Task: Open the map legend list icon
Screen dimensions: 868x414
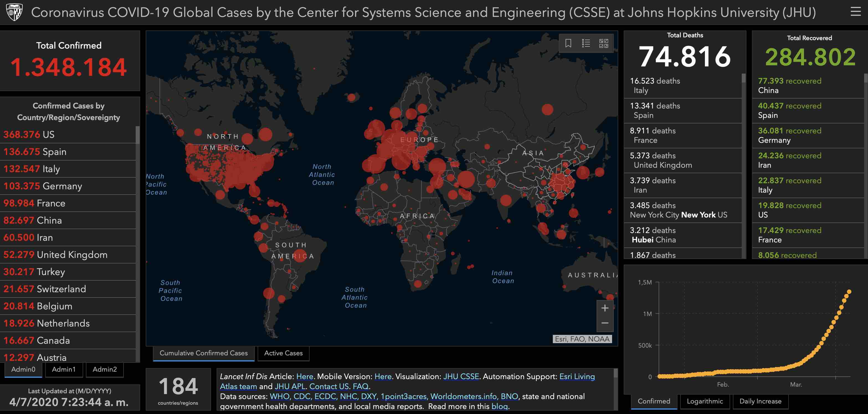Action: pos(586,43)
